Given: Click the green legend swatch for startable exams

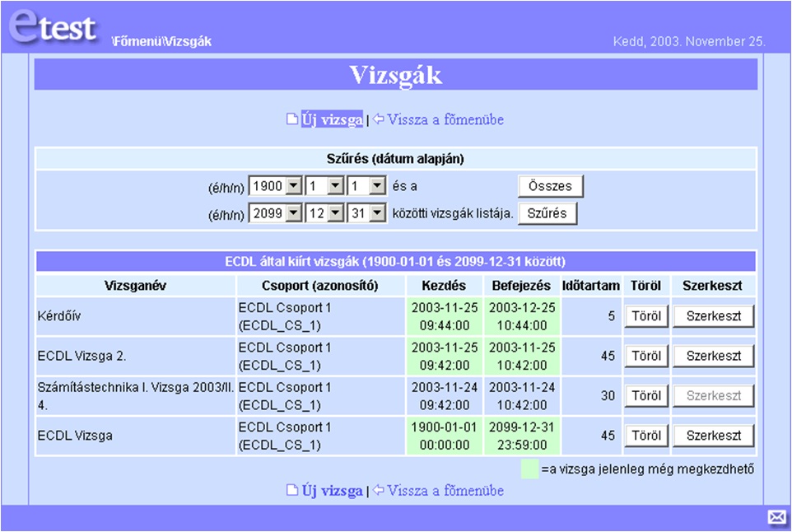Looking at the screenshot, I should 530,469.
